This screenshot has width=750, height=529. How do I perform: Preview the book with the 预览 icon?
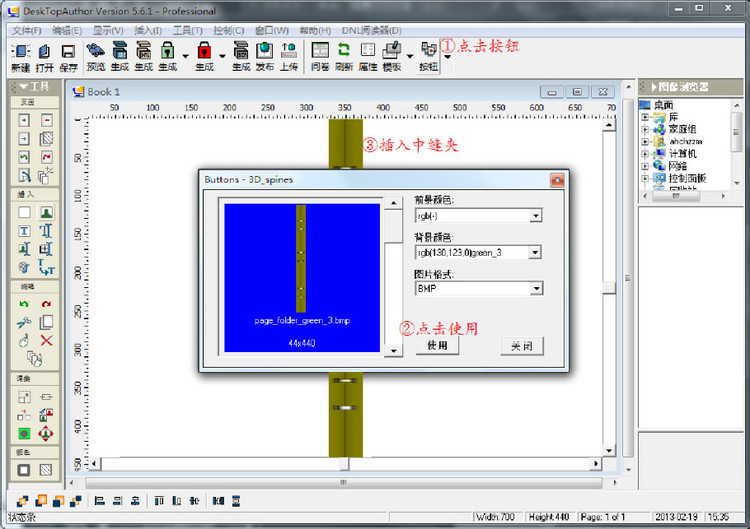96,57
